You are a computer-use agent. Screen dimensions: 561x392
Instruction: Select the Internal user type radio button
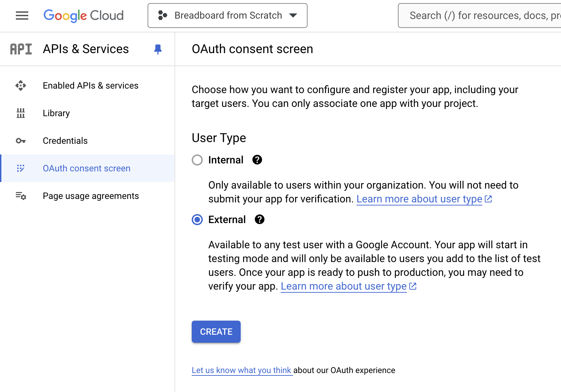(x=197, y=160)
